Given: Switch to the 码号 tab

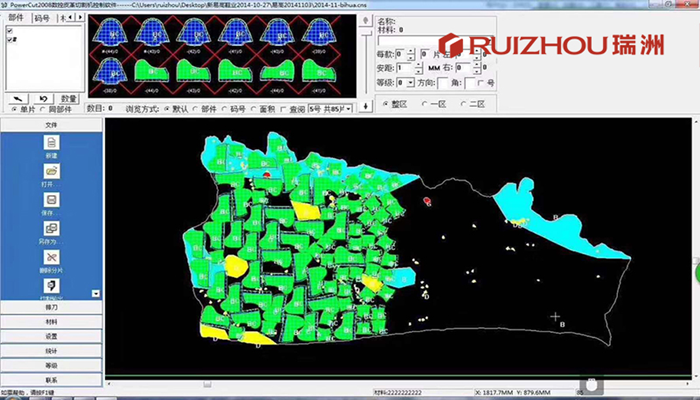Looking at the screenshot, I should click(x=42, y=18).
